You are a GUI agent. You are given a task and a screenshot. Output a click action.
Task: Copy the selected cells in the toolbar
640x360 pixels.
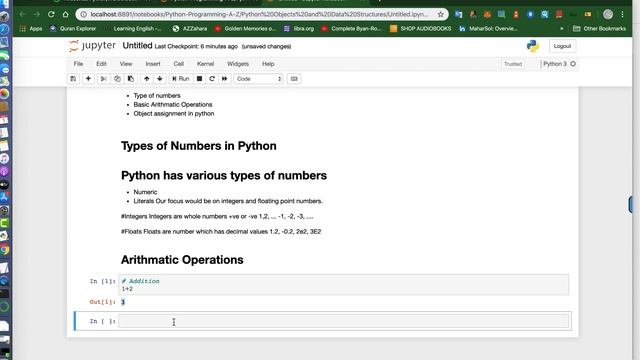click(117, 79)
